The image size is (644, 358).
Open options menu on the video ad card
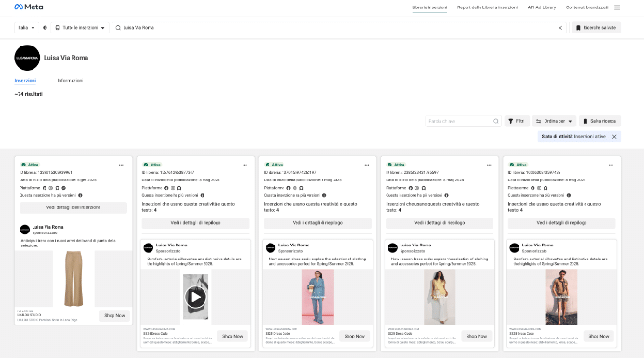pos(244,165)
